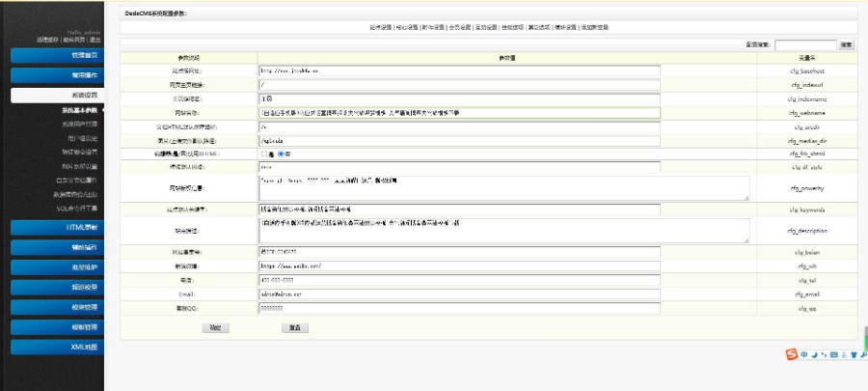
Task: Open 管理首页 in the sidebar
Action: click(57, 55)
